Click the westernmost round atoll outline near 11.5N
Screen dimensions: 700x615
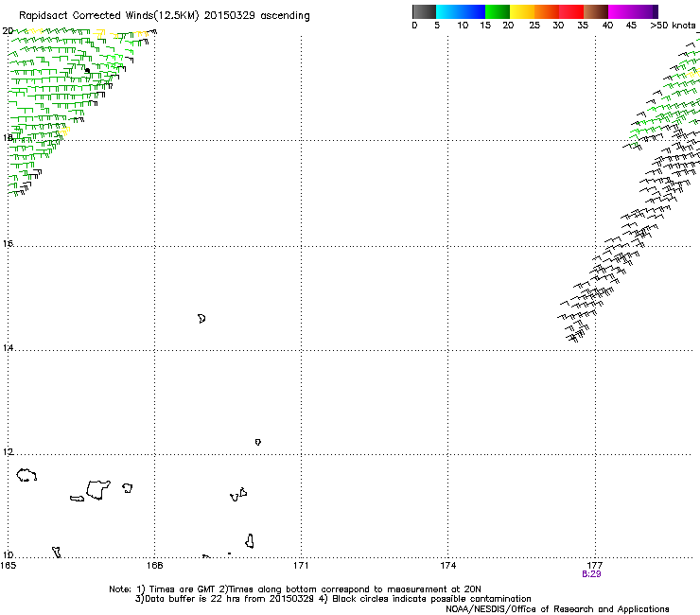click(26, 475)
